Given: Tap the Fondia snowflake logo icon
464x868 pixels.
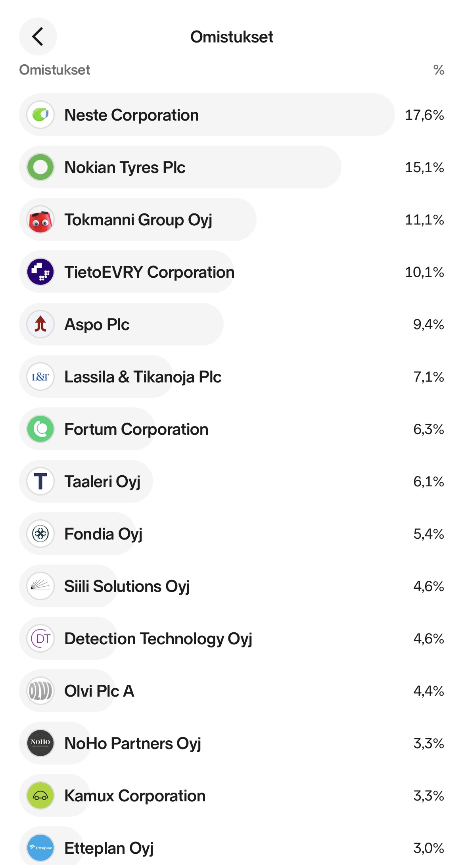Looking at the screenshot, I should (x=40, y=534).
